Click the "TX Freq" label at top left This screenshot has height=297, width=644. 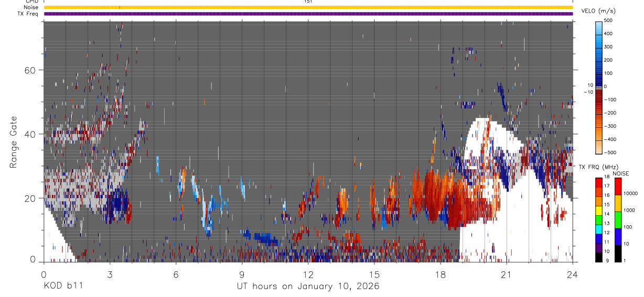point(28,14)
